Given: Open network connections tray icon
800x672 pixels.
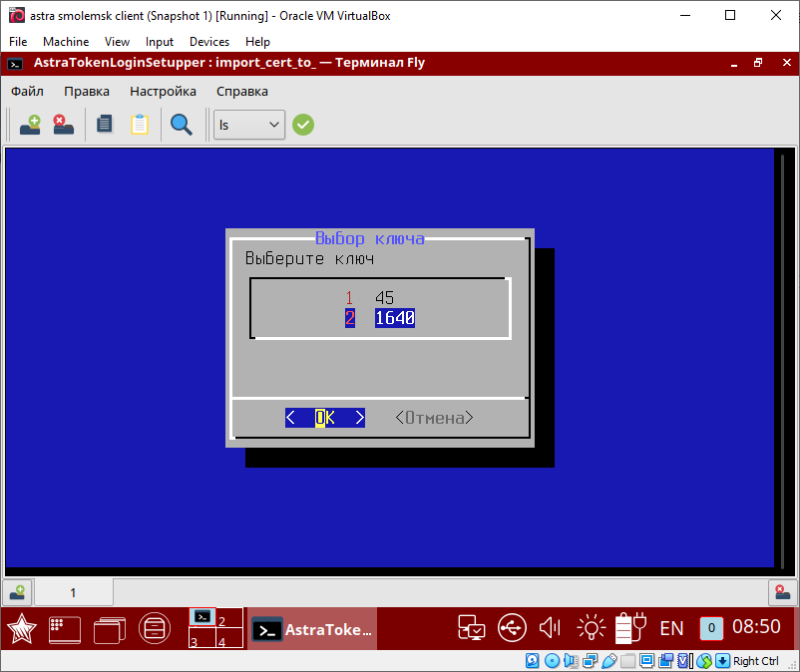Looking at the screenshot, I should (x=472, y=628).
